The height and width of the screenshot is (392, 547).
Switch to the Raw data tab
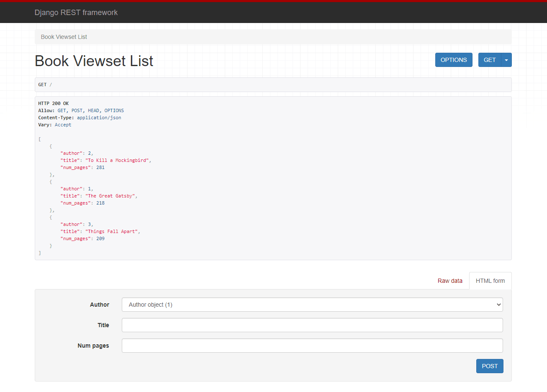[x=450, y=281]
